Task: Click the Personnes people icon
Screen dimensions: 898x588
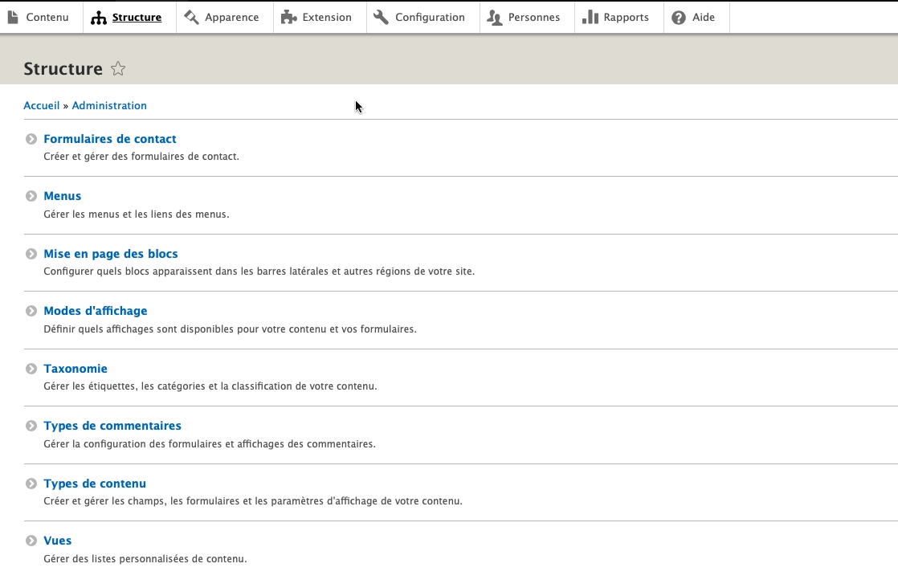Action: (x=493, y=16)
